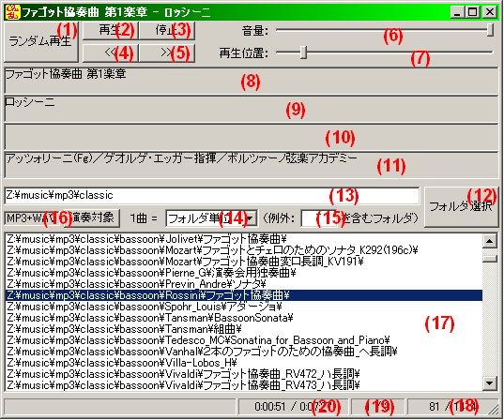Click the playlist scrollbar thumb
This screenshot has width=504, height=420.
pyautogui.click(x=490, y=258)
